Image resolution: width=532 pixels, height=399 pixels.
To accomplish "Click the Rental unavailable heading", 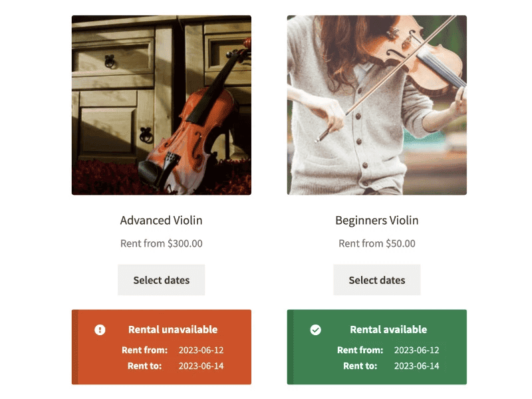I will point(173,329).
